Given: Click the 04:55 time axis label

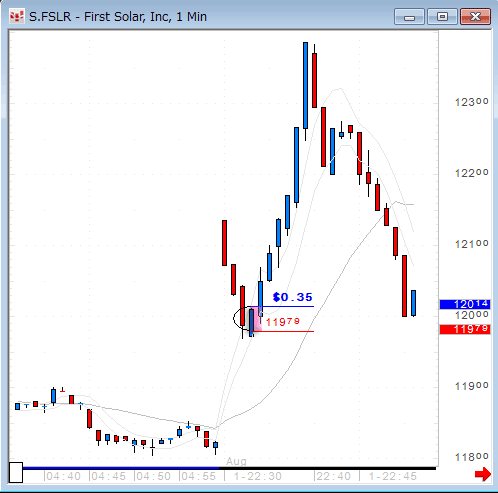Looking at the screenshot, I should (x=198, y=476).
